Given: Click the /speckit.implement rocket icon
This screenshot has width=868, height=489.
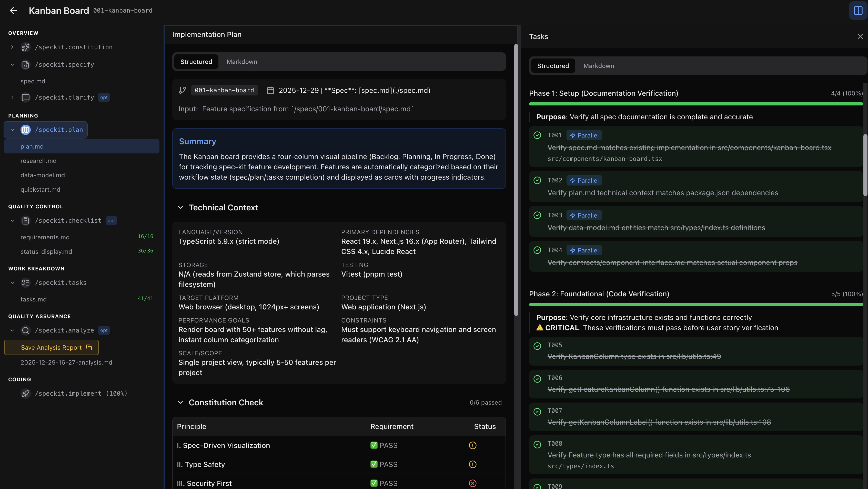Looking at the screenshot, I should tap(25, 393).
